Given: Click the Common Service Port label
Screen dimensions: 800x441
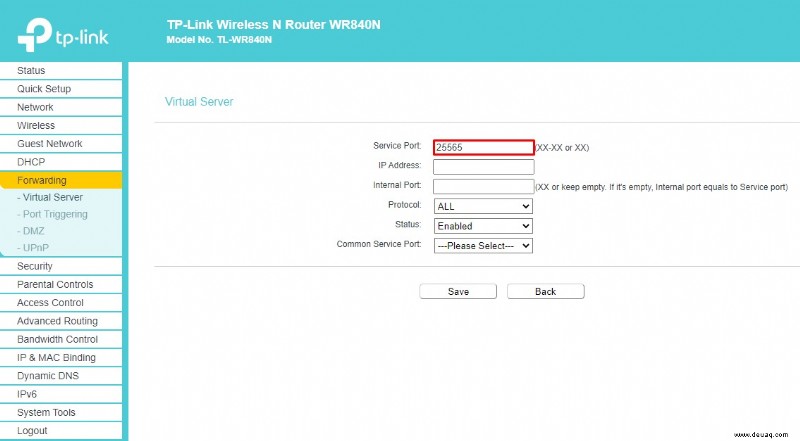Looking at the screenshot, I should (379, 244).
